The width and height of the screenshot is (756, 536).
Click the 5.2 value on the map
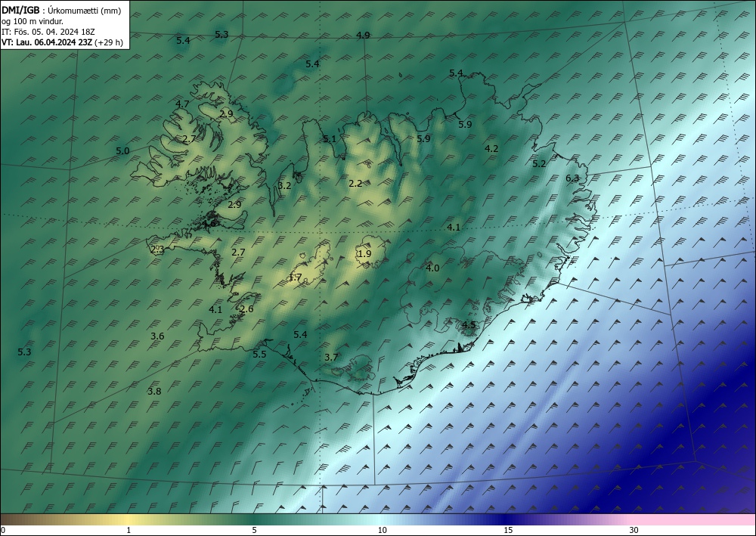(x=539, y=164)
